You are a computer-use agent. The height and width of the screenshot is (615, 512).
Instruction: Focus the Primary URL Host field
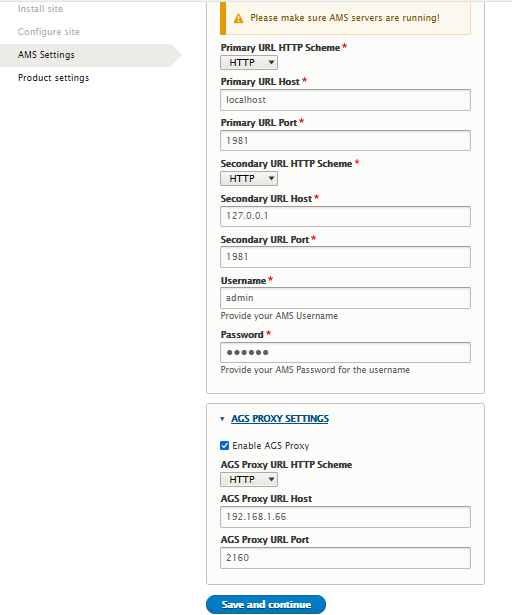coord(345,100)
